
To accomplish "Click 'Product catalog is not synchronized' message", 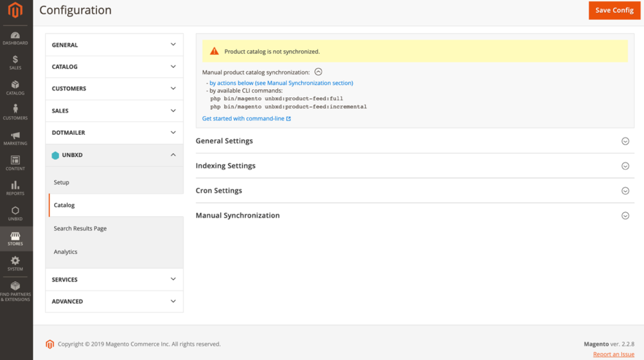I will point(272,51).
